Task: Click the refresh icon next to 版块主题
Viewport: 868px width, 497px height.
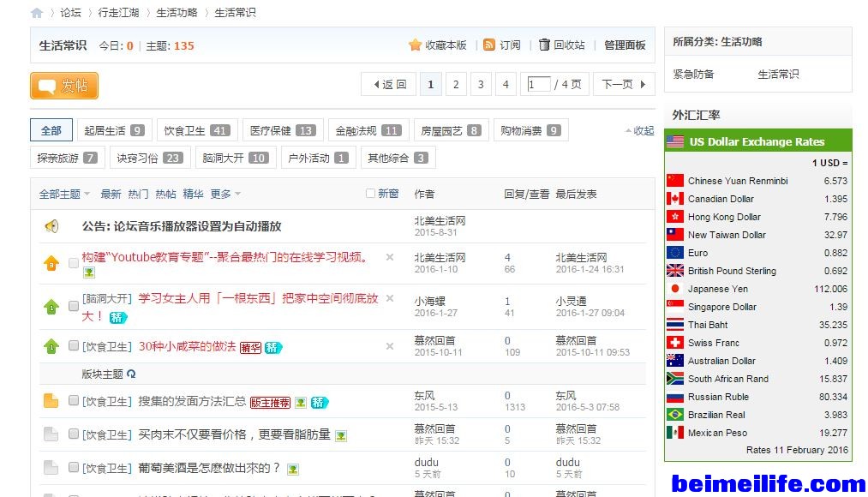Action: click(131, 374)
